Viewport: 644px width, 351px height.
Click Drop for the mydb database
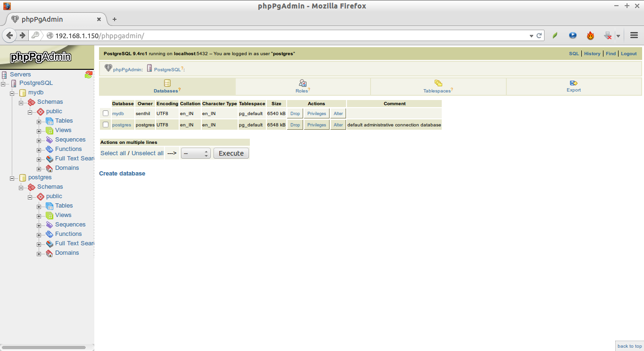pyautogui.click(x=295, y=114)
